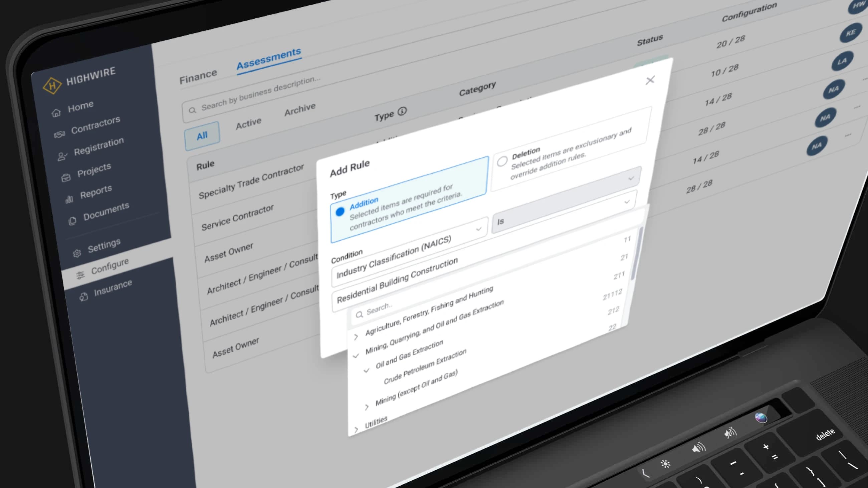This screenshot has width=868, height=488.
Task: Click the 20 / 28 configuration value
Action: 730,41
